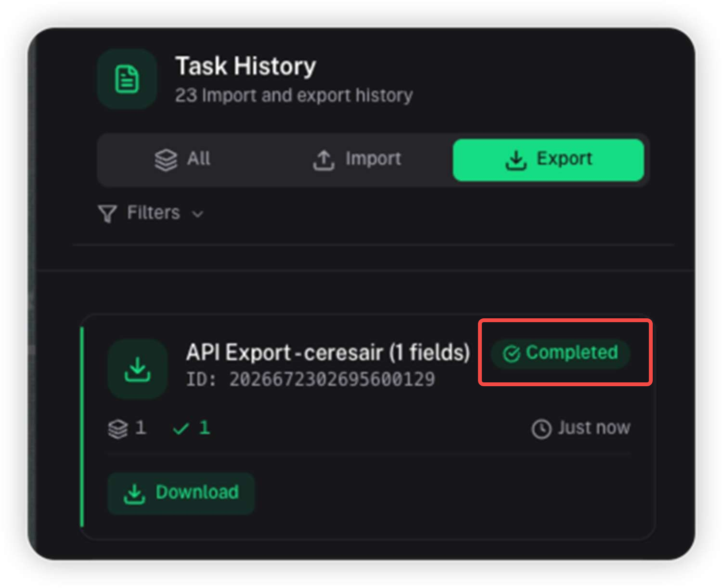Screen dimensions: 723x588
Task: Click the clock icon beside Just now
Action: [541, 429]
